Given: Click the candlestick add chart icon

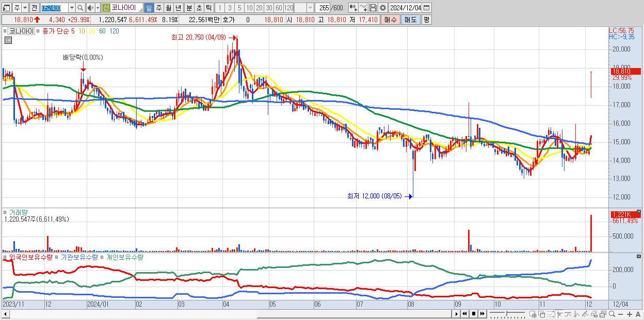Looking at the screenshot, I should click(353, 8).
